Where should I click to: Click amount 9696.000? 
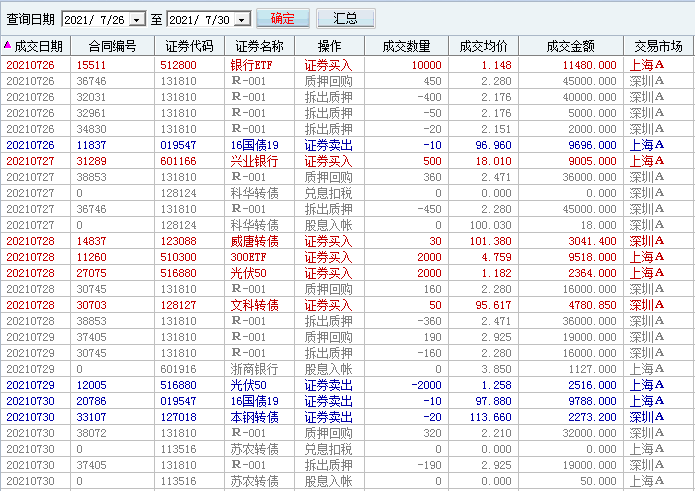593,145
